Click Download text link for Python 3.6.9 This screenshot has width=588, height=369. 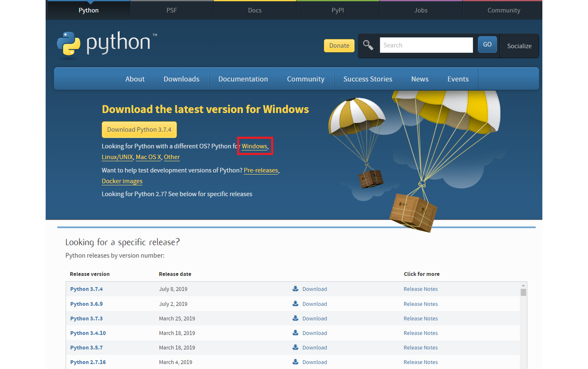pos(315,304)
